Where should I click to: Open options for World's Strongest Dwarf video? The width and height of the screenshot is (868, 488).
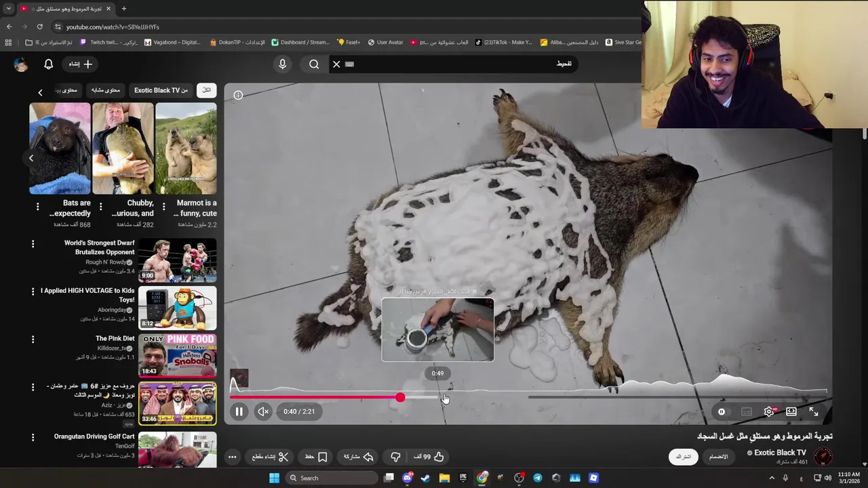tap(33, 244)
